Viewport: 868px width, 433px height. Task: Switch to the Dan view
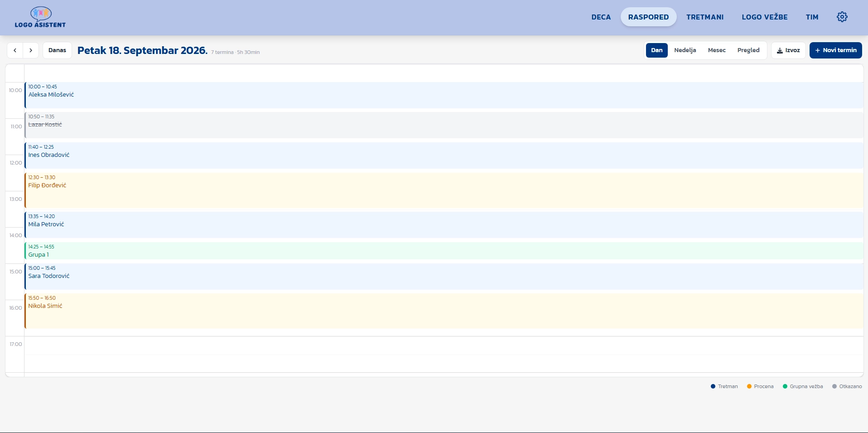[657, 50]
